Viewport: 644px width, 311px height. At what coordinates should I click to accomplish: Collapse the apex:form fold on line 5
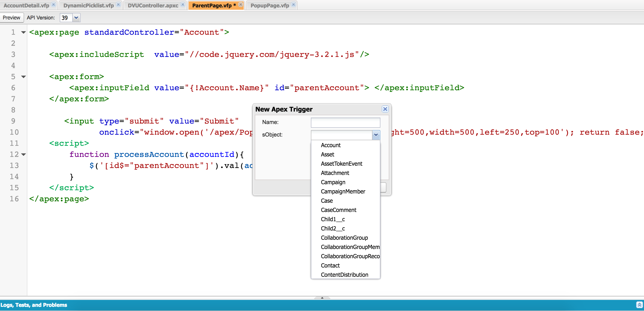pos(23,77)
